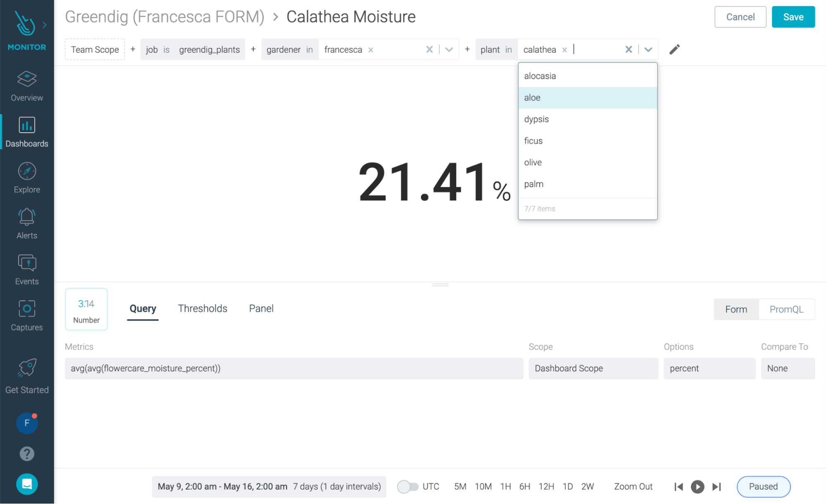Click the pencil edit scope icon
The width and height of the screenshot is (826, 504).
[674, 50]
